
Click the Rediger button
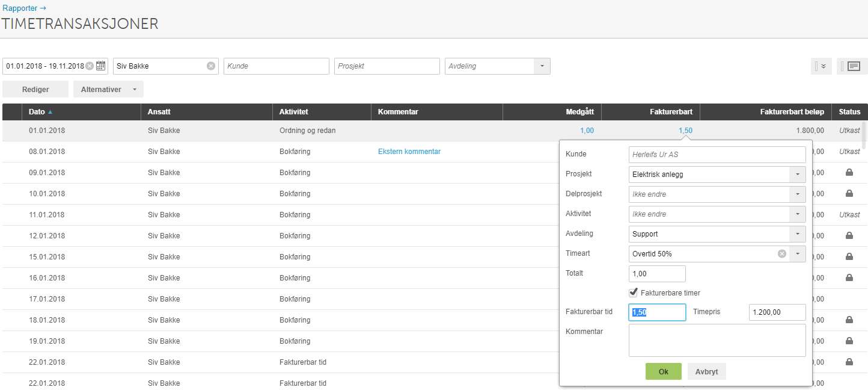[x=35, y=89]
